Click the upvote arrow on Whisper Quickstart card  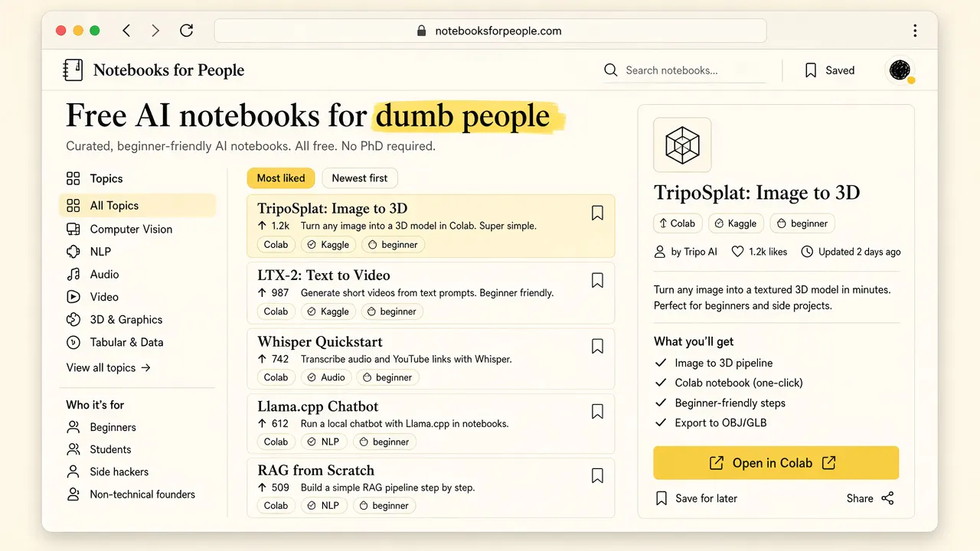[x=262, y=359]
